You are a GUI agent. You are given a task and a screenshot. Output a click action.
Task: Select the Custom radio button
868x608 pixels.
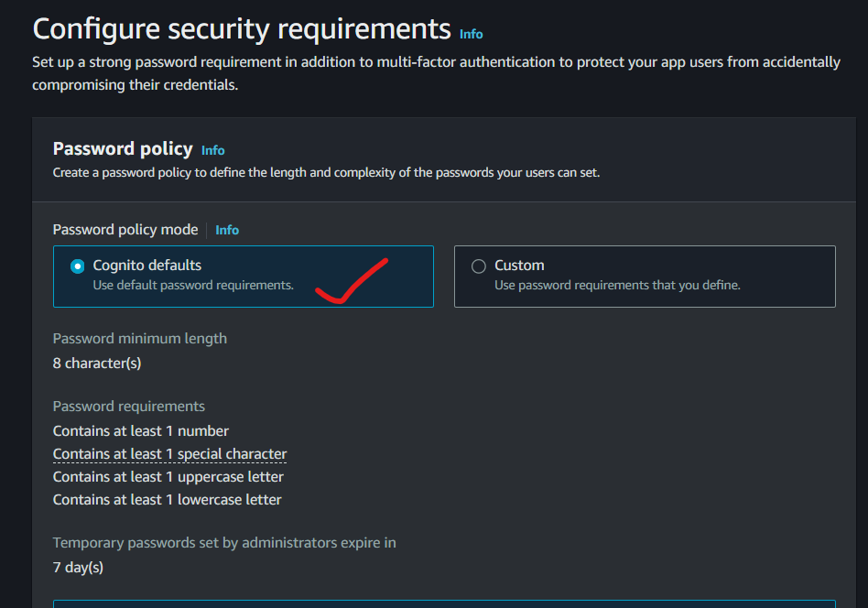click(x=479, y=266)
